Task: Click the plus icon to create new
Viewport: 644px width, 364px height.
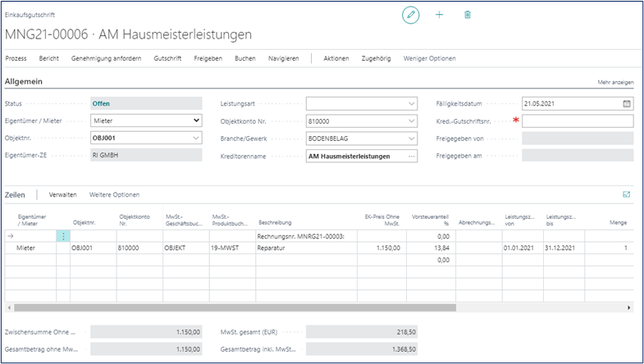Action: [x=439, y=15]
